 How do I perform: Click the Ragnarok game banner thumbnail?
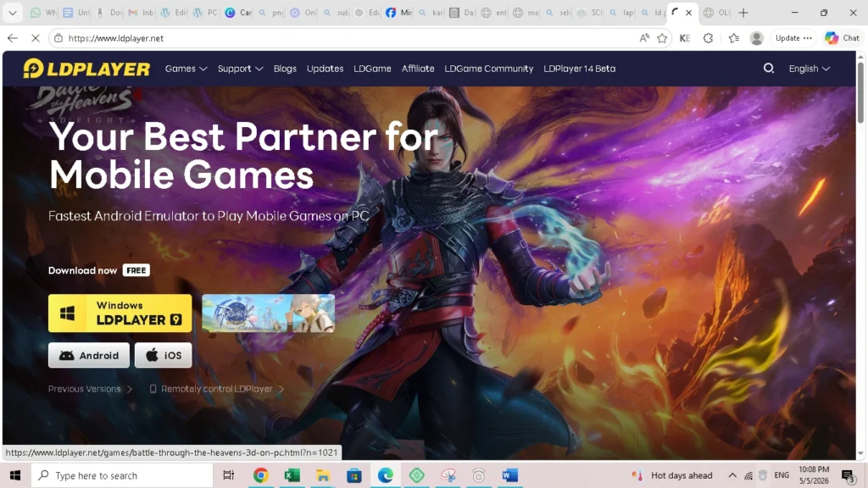click(x=269, y=313)
